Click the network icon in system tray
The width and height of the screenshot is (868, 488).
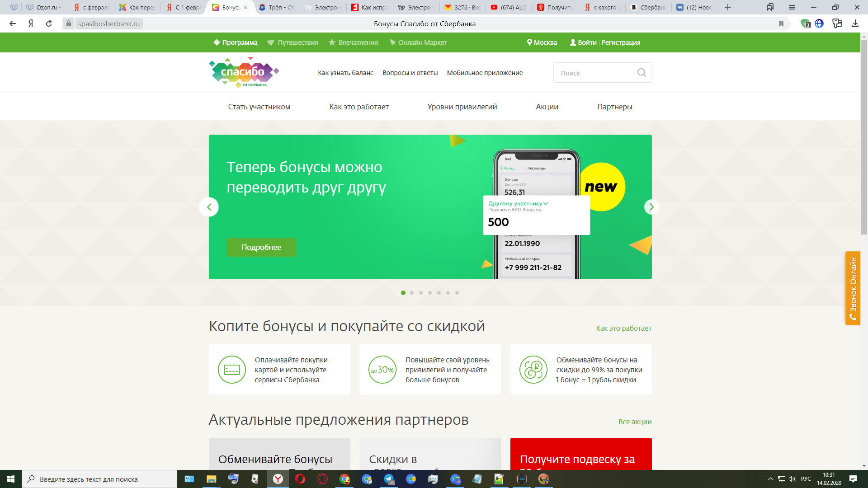[x=782, y=479]
